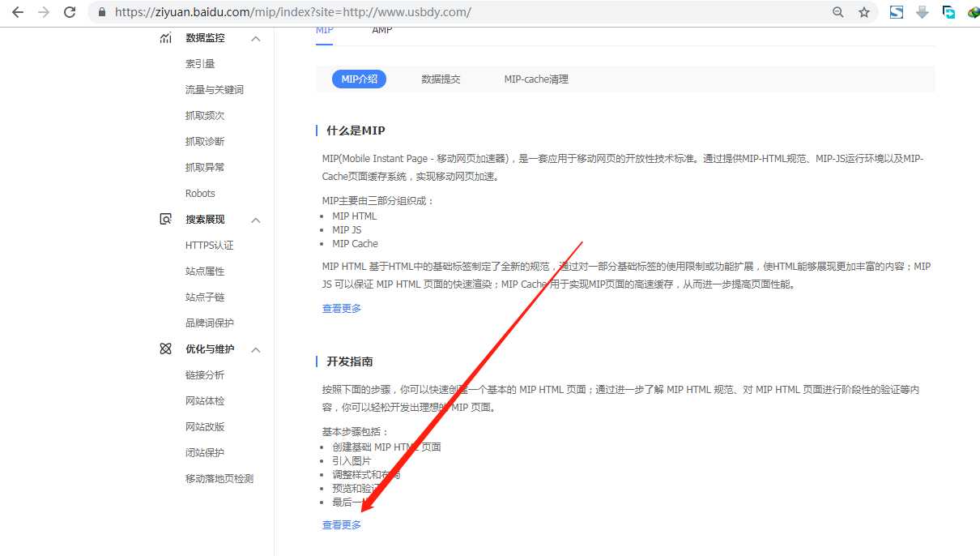Open the blue S browser extension icon
This screenshot has height=556, width=980.
click(x=897, y=12)
